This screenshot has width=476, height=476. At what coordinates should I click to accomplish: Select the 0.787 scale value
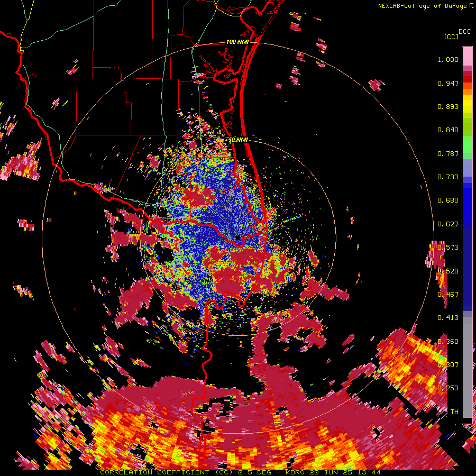448,153
